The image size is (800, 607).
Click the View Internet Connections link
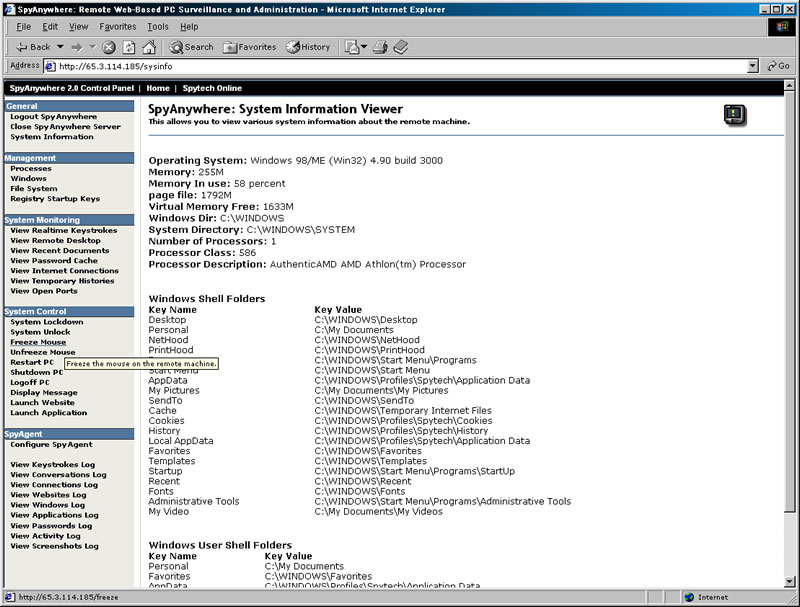point(64,271)
